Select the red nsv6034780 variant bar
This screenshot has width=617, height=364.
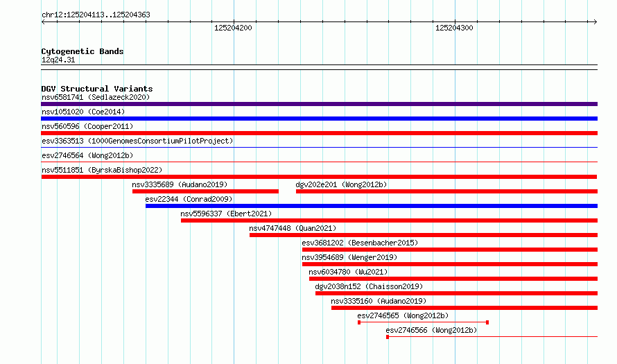pos(453,279)
